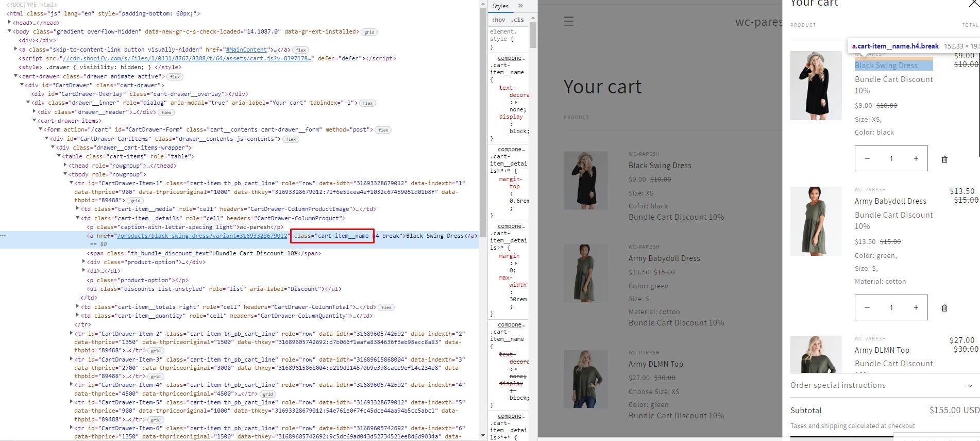980x441 pixels.
Task: Collapse the cart-item__details td node
Action: pyautogui.click(x=77, y=218)
